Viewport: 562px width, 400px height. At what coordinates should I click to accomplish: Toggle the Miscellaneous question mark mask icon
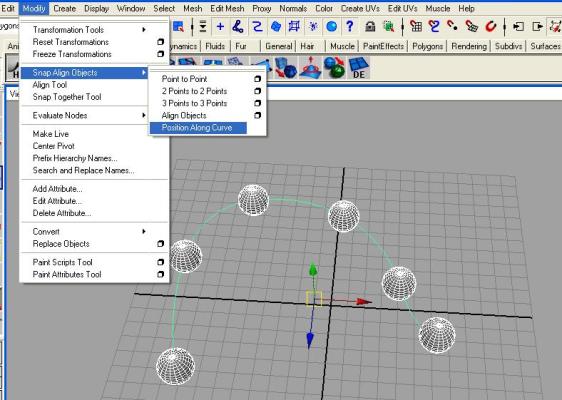[350, 27]
